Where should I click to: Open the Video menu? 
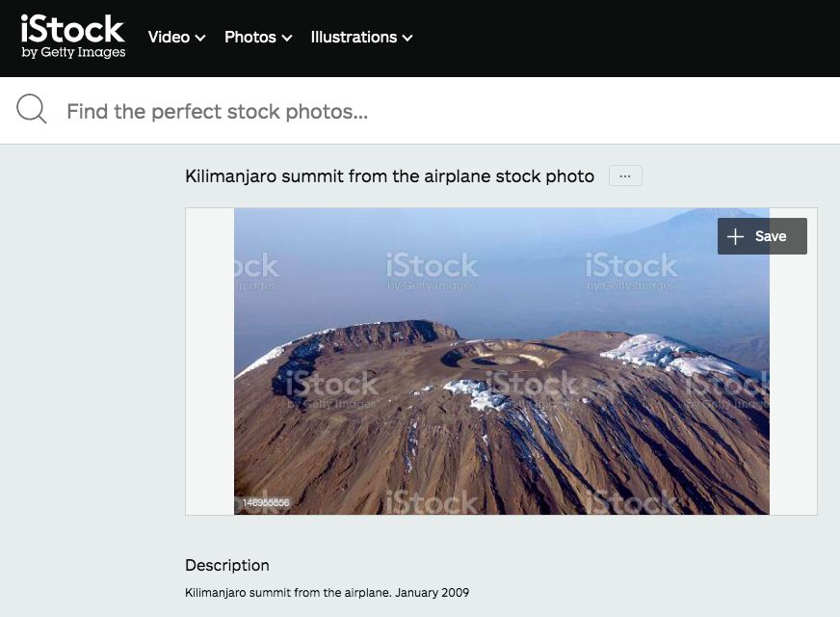[x=177, y=37]
